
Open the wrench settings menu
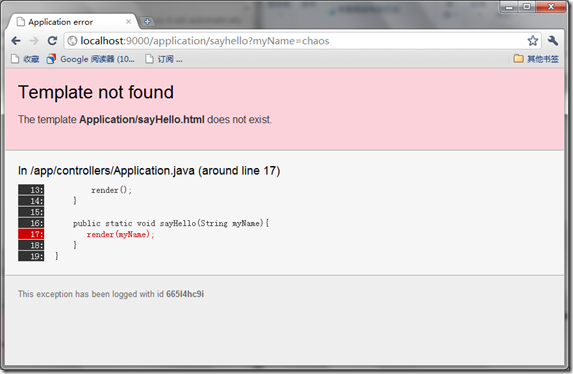pyautogui.click(x=553, y=41)
